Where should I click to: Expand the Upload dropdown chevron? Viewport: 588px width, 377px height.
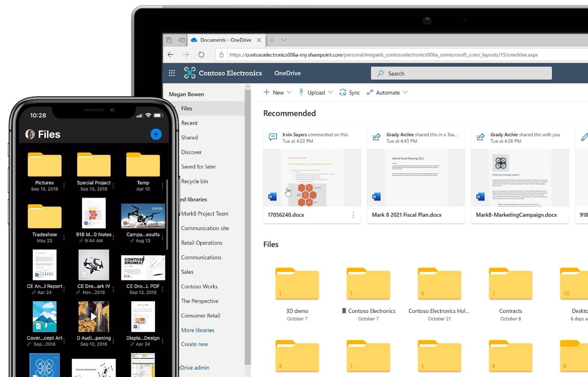point(330,92)
